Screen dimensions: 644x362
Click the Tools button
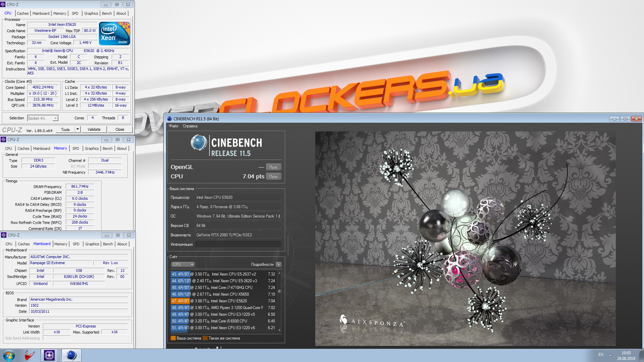(x=65, y=129)
